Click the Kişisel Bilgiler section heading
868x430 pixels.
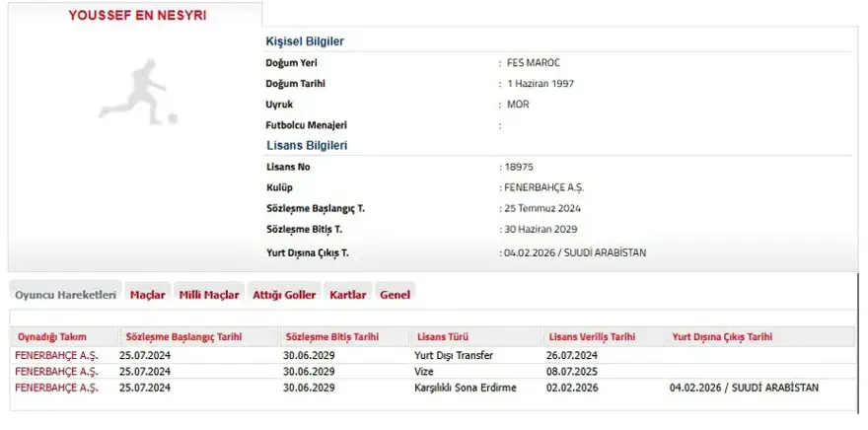pos(305,41)
